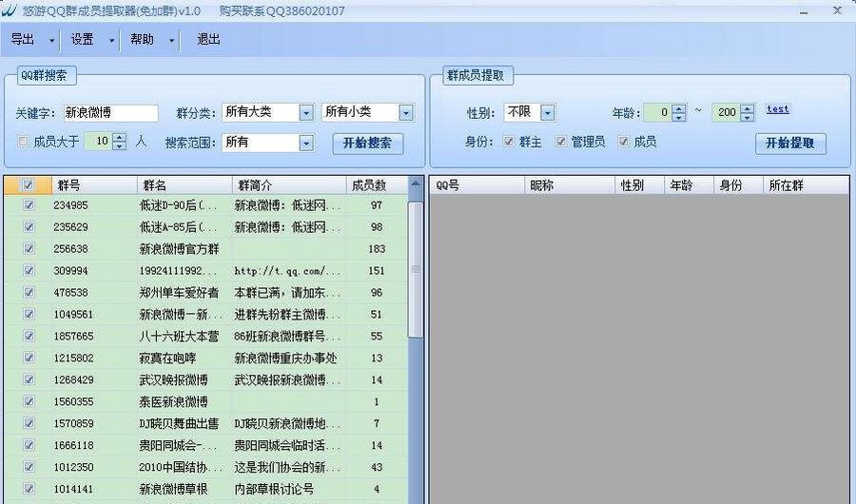The height and width of the screenshot is (504, 856).
Task: Select group name 泰医新浪微博
Action: [x=174, y=402]
